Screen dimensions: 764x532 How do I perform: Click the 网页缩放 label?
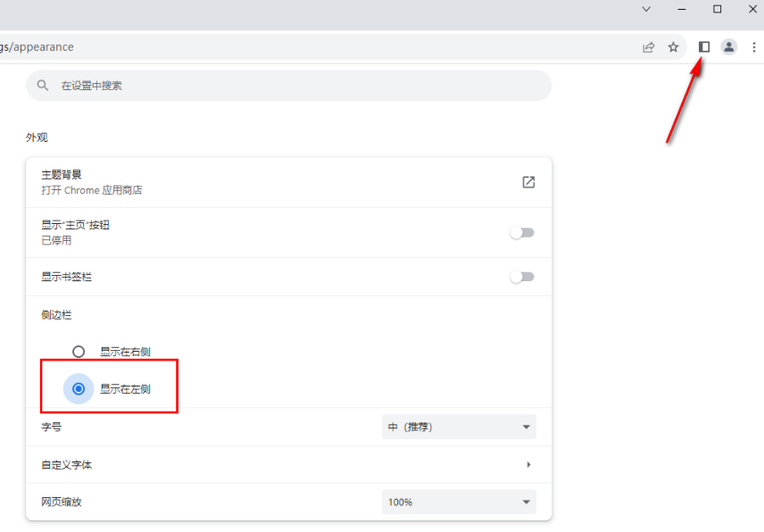62,502
